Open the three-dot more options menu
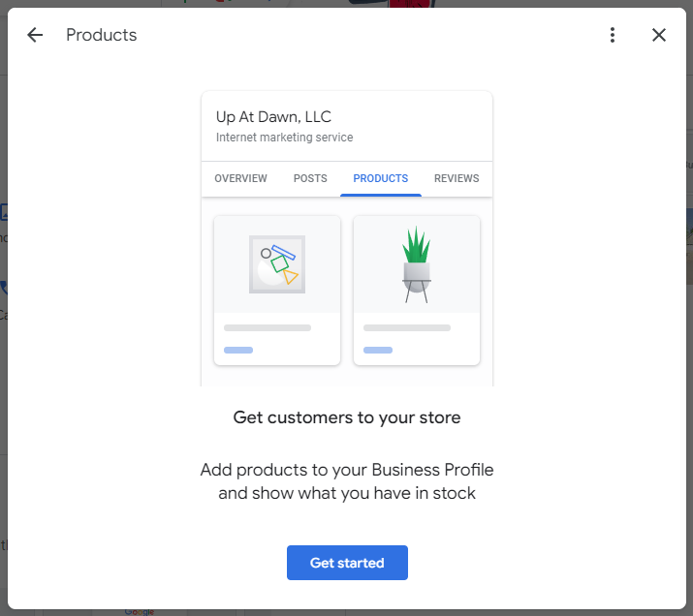Image resolution: width=693 pixels, height=616 pixels. pos(613,35)
